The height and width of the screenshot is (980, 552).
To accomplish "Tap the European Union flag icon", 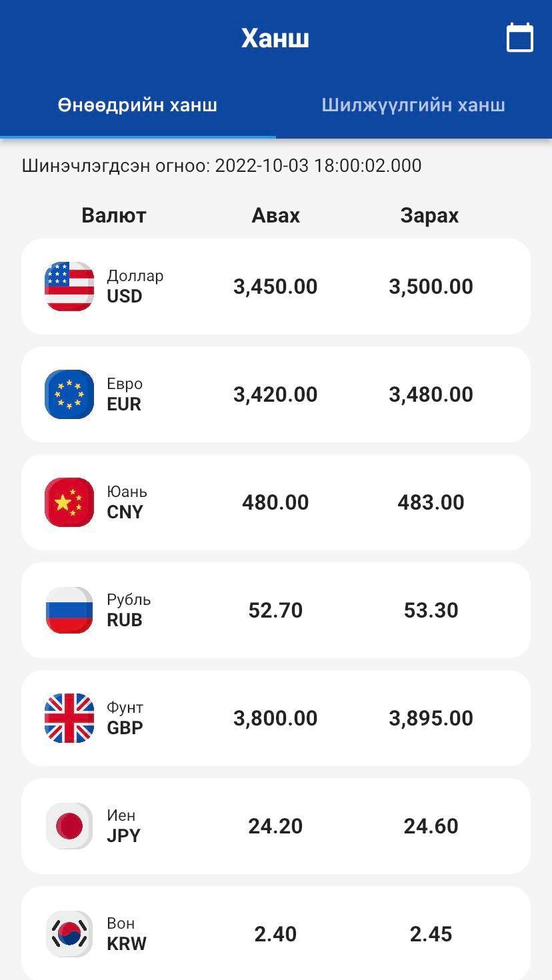I will click(x=69, y=394).
